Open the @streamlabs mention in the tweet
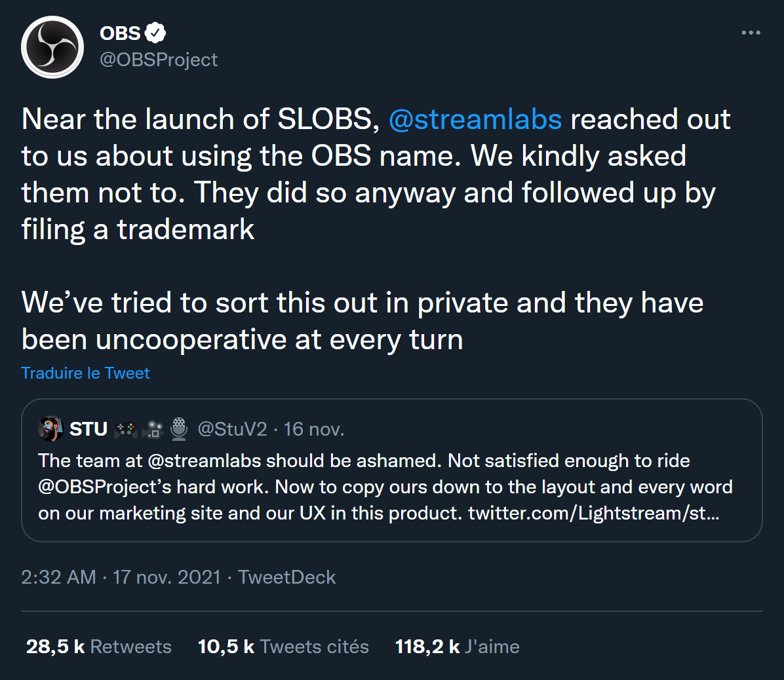The image size is (784, 680). pyautogui.click(x=475, y=119)
